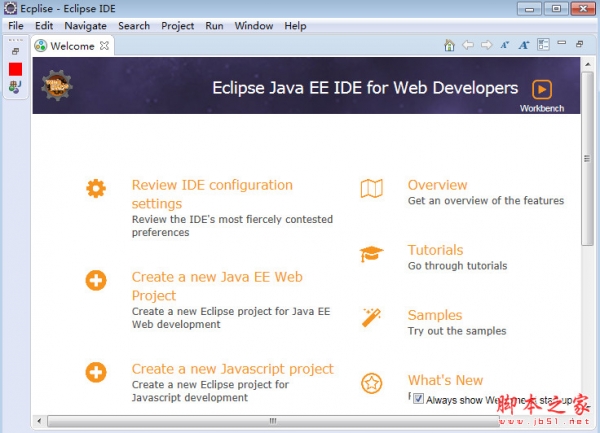Open the Workbench via the play icon

coord(541,89)
